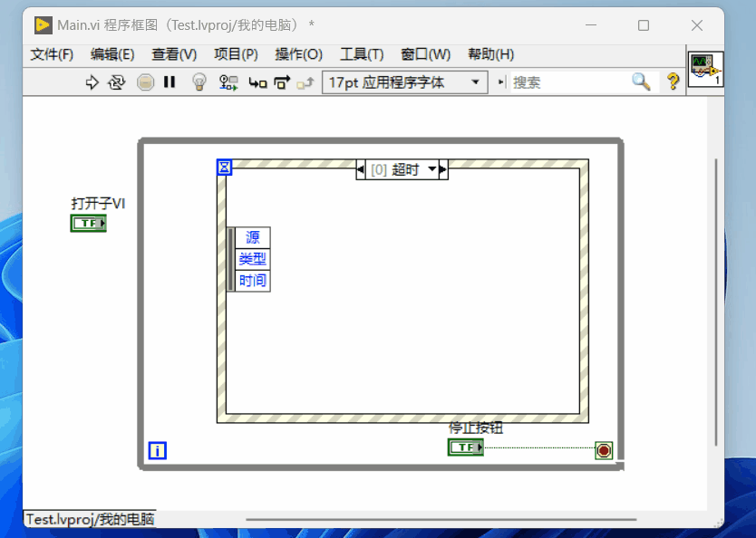Screen dimensions: 756x538
Task: Open the 文件(F) menu
Action: click(52, 54)
